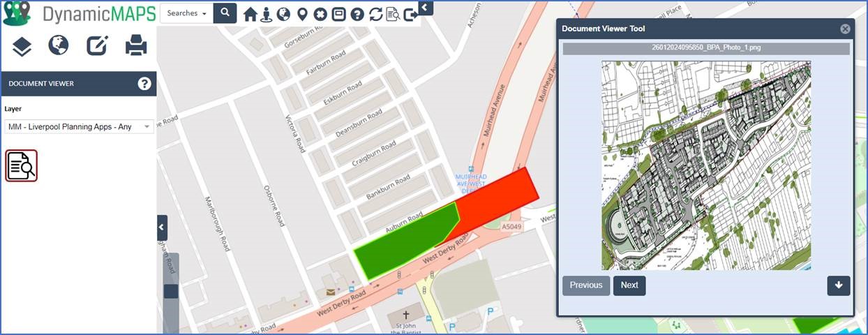This screenshot has width=868, height=335.
Task: Open the Layers panel icon
Action: 22,46
